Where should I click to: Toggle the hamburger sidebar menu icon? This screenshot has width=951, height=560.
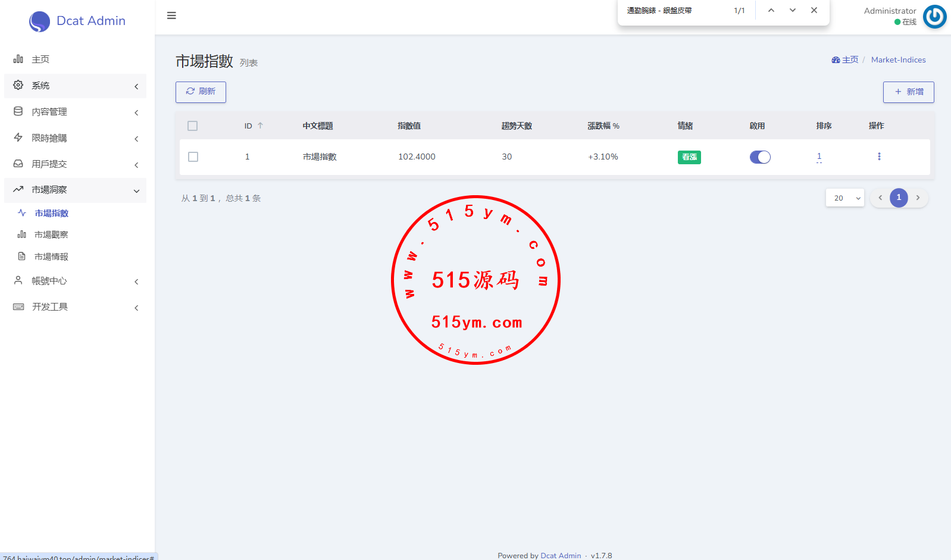coord(171,15)
